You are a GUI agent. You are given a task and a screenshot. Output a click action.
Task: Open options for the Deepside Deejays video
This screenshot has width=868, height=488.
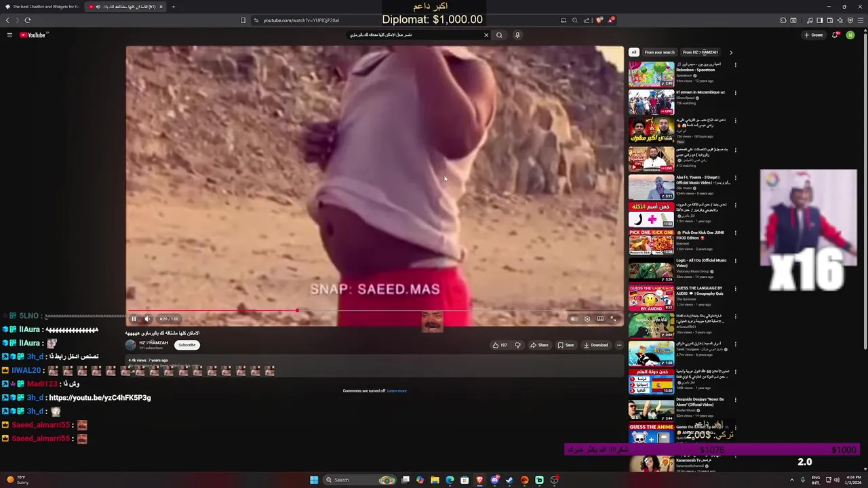coord(735,400)
